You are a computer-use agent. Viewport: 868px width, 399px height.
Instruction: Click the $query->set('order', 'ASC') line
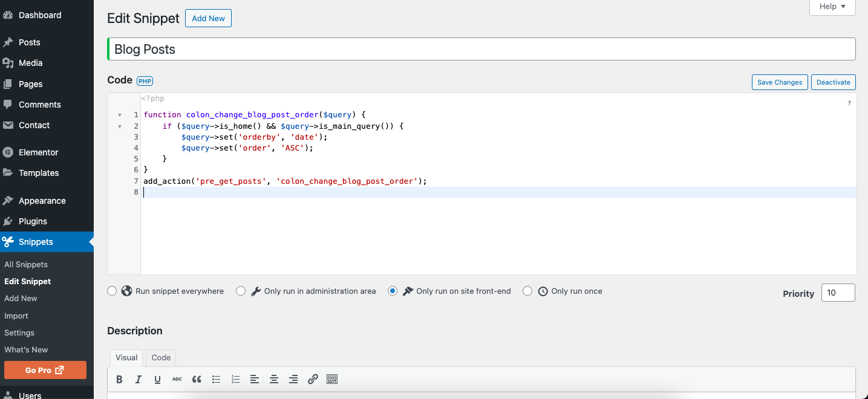(x=247, y=148)
